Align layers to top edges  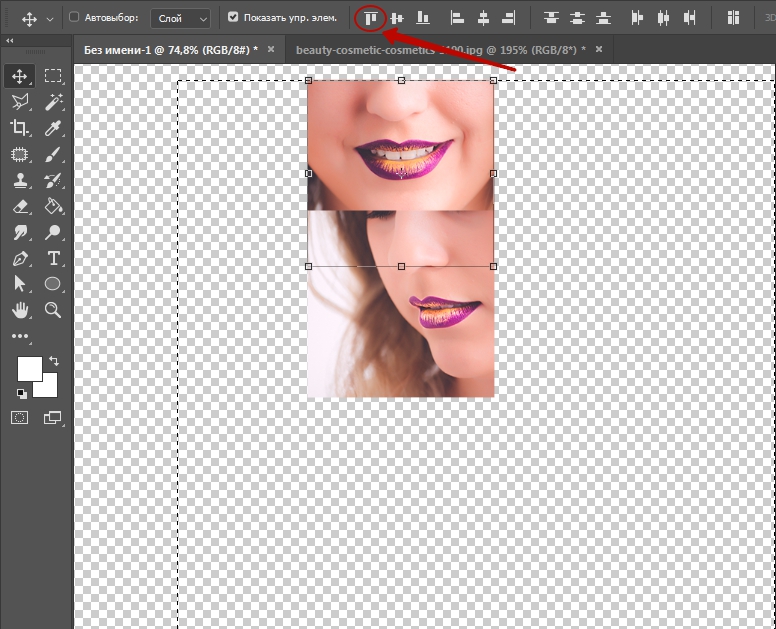tap(371, 18)
